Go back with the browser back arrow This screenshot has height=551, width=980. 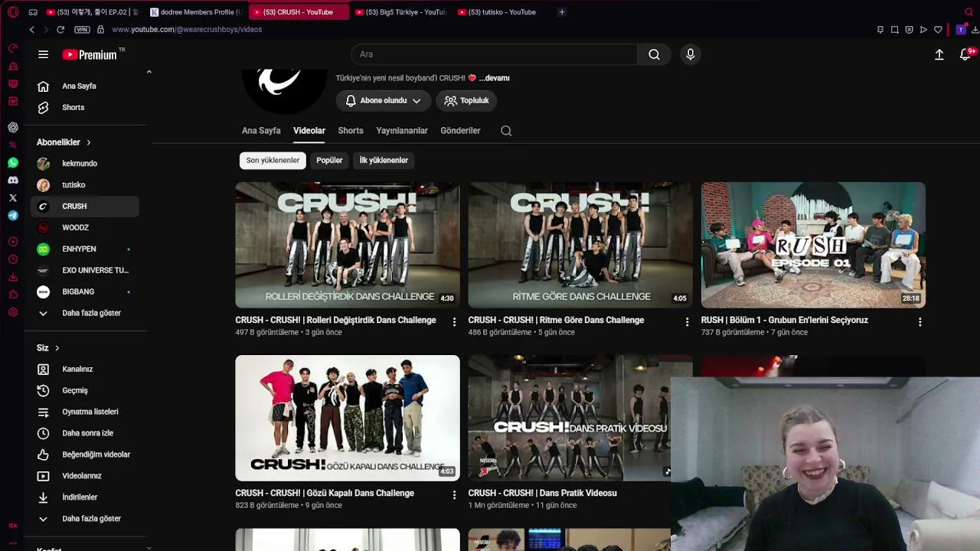click(x=31, y=30)
